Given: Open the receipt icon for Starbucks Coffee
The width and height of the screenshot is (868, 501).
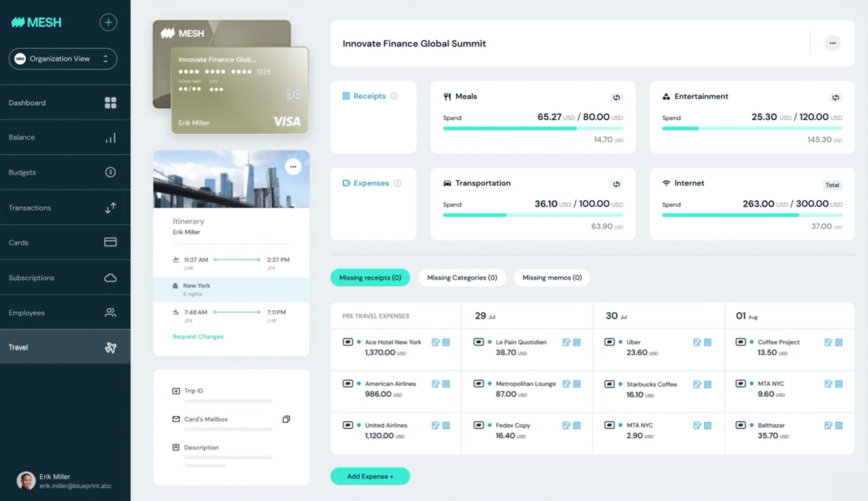Looking at the screenshot, I should (708, 384).
